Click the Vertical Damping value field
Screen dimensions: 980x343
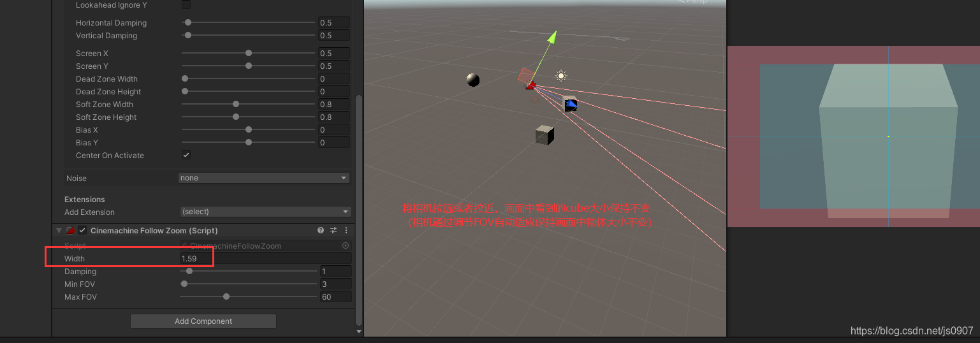coord(333,36)
